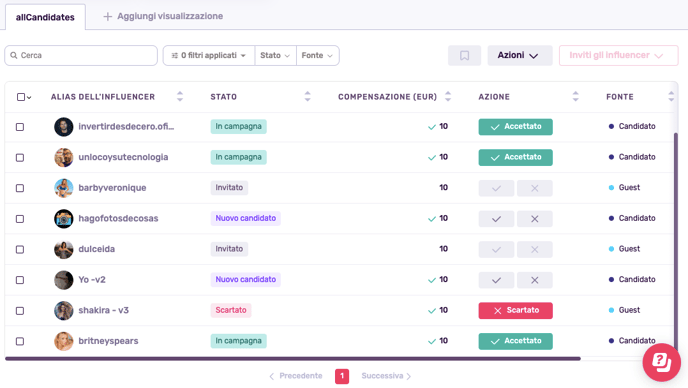The width and height of the screenshot is (688, 388).
Task: Reject Yo -v2 with the X icon
Action: click(x=534, y=280)
